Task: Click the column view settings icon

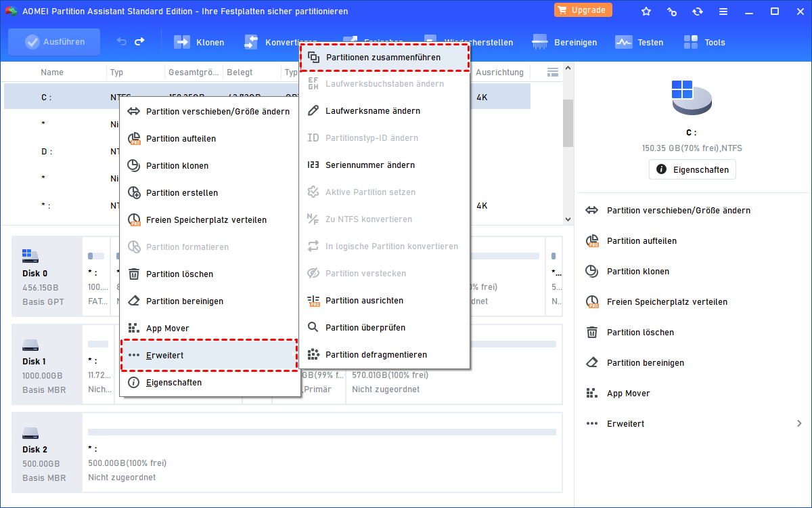Action: pos(552,72)
